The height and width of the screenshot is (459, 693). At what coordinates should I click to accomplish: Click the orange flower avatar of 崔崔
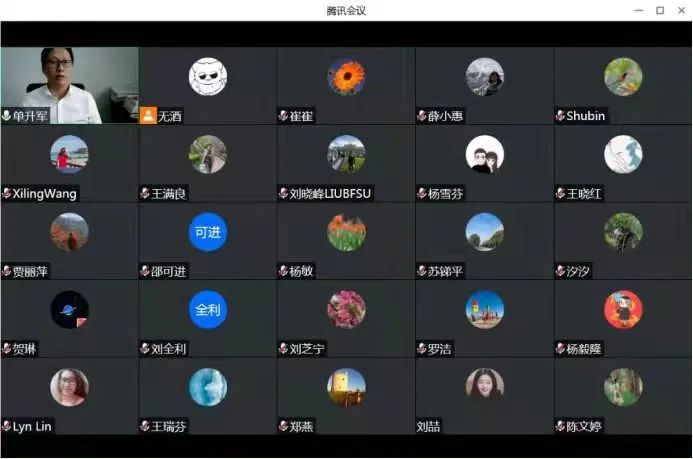346,77
